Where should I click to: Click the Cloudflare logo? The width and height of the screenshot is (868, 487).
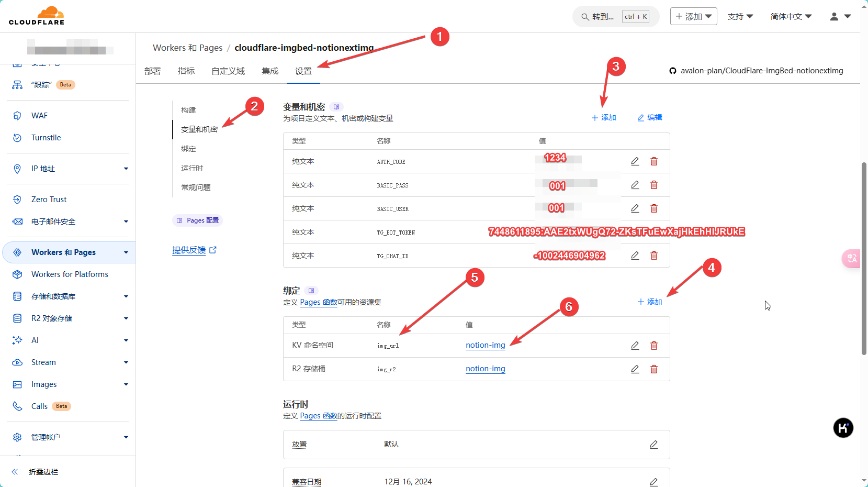click(37, 16)
